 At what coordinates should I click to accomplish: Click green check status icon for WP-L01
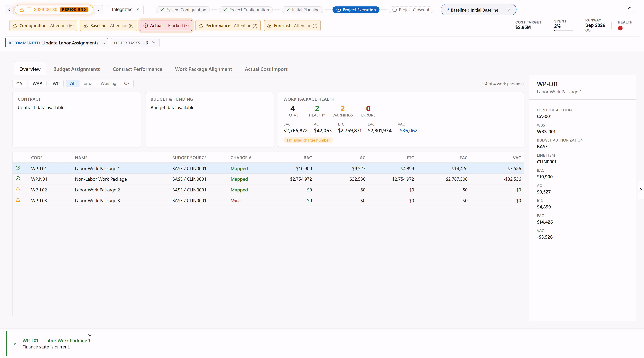(x=18, y=168)
